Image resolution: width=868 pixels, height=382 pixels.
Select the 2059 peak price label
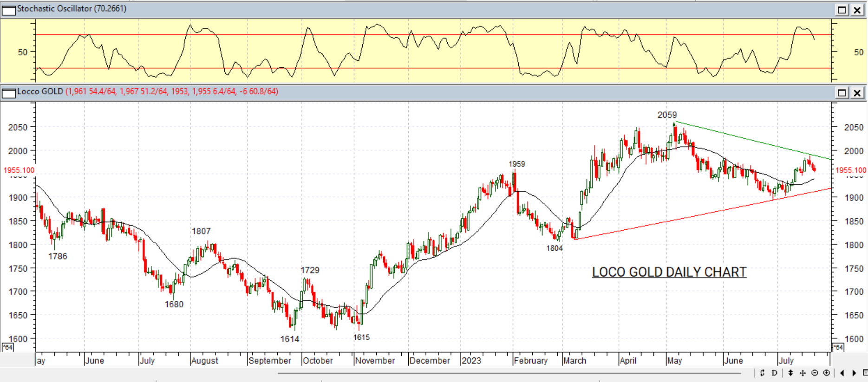click(667, 115)
